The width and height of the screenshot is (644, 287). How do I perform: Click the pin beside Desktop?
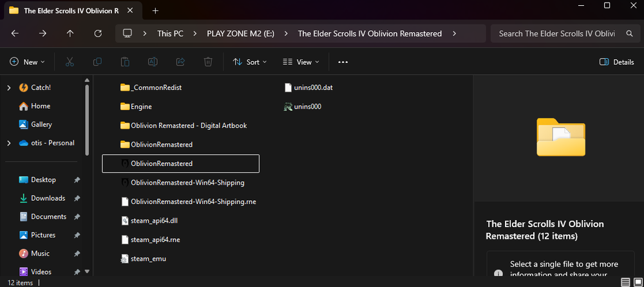(x=77, y=180)
